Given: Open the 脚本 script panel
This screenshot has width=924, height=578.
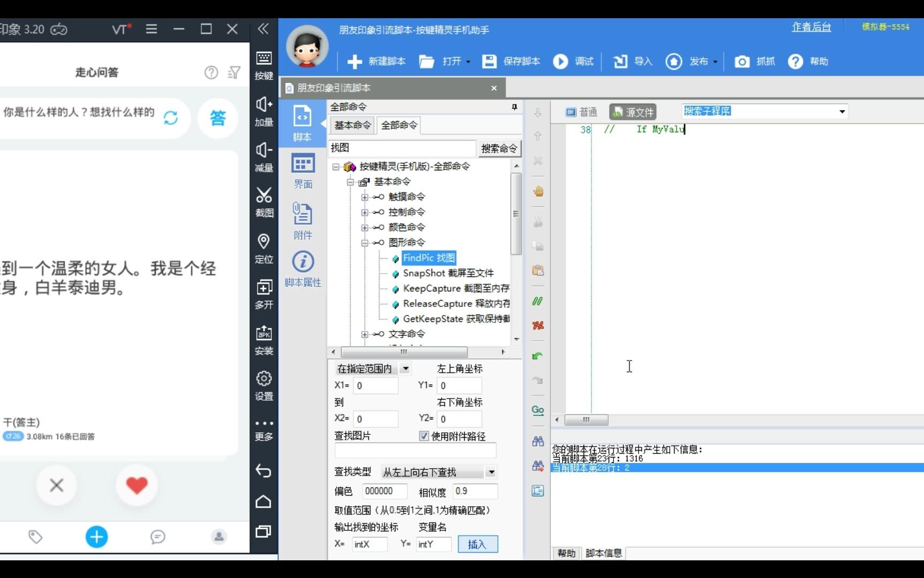Looking at the screenshot, I should tap(302, 123).
